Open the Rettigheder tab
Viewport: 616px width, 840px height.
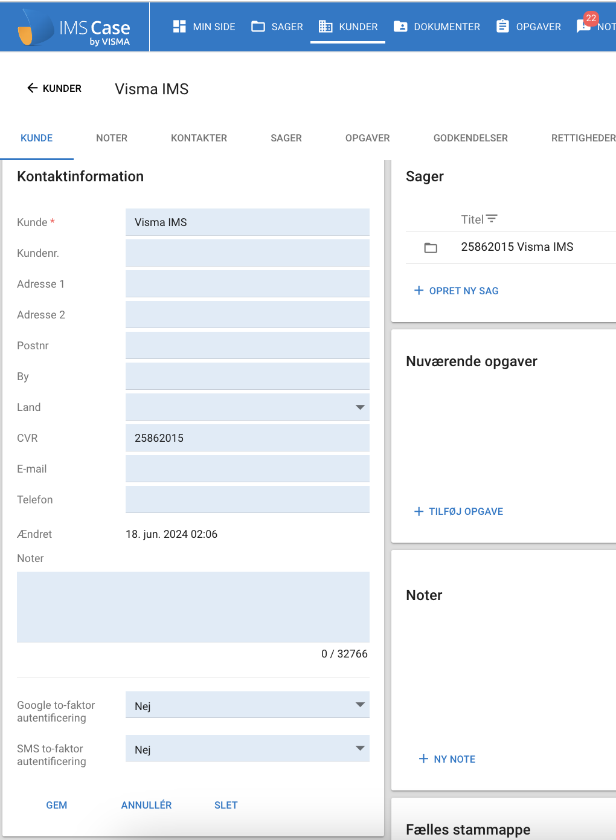coord(583,138)
